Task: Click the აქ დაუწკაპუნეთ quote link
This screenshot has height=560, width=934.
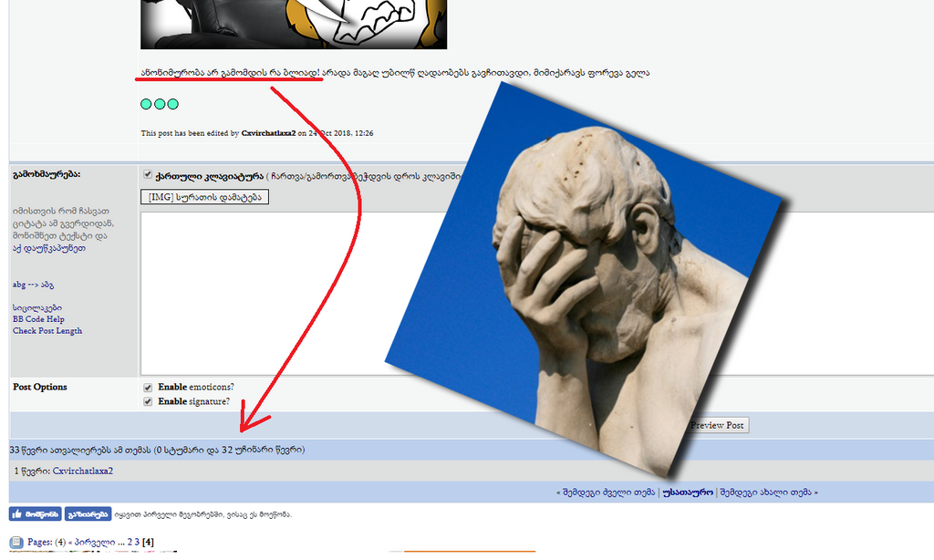Action: click(x=49, y=248)
